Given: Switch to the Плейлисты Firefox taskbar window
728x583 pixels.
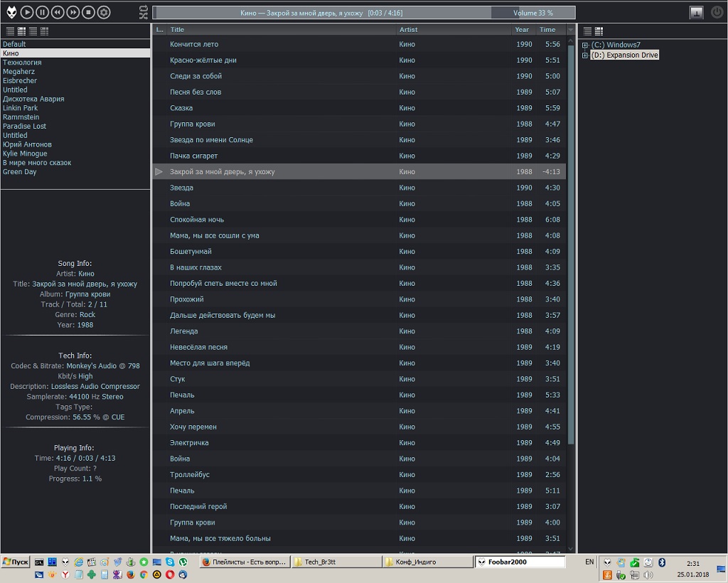Looking at the screenshot, I should click(x=245, y=562).
